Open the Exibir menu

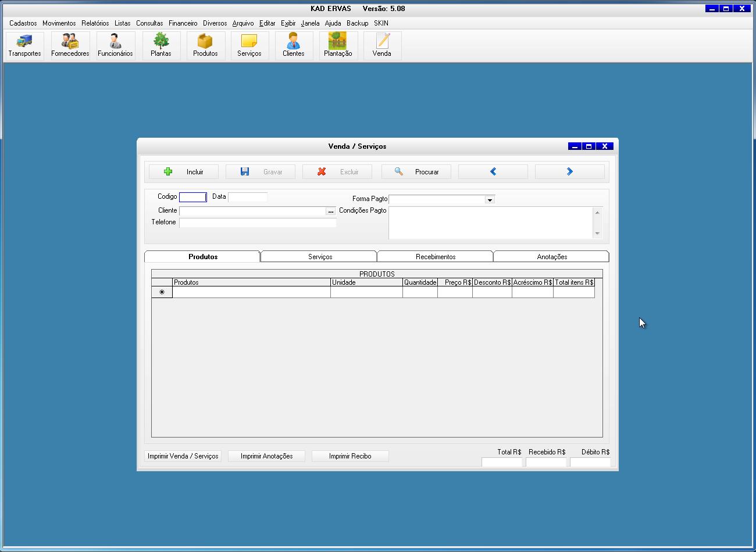click(x=288, y=23)
